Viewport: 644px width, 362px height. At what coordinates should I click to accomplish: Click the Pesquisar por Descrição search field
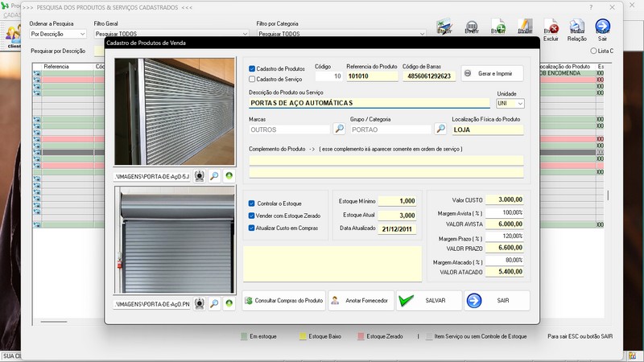[x=99, y=51]
